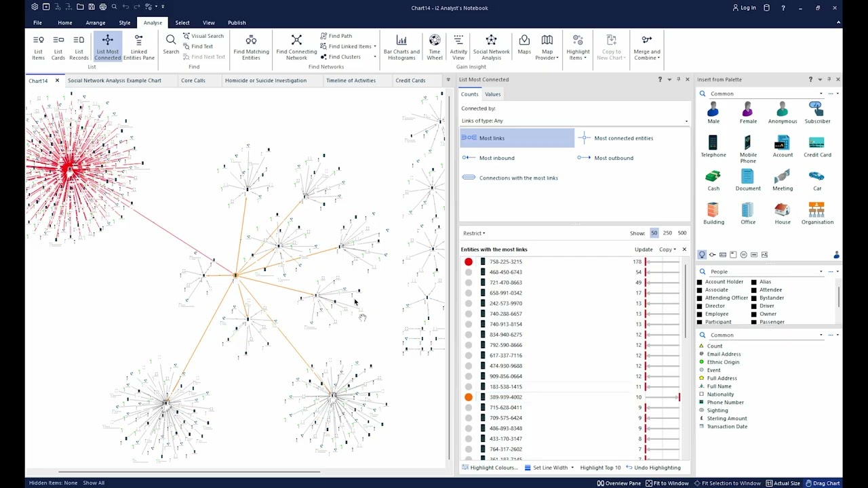868x488 pixels.
Task: Toggle the Drag Chart mode
Action: point(822,483)
